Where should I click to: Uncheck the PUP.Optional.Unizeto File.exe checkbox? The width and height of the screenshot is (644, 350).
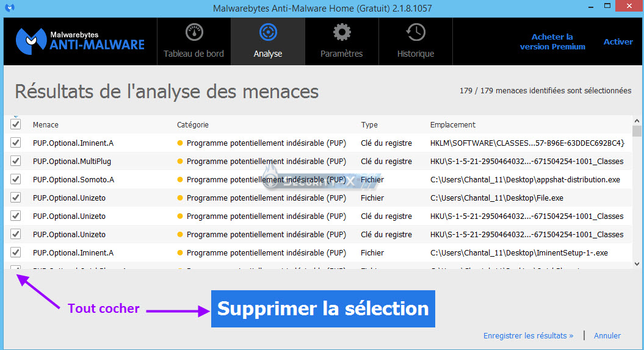click(x=16, y=198)
